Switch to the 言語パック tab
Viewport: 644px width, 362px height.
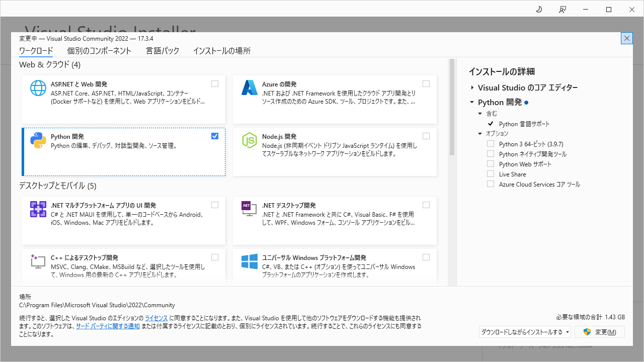click(x=163, y=51)
